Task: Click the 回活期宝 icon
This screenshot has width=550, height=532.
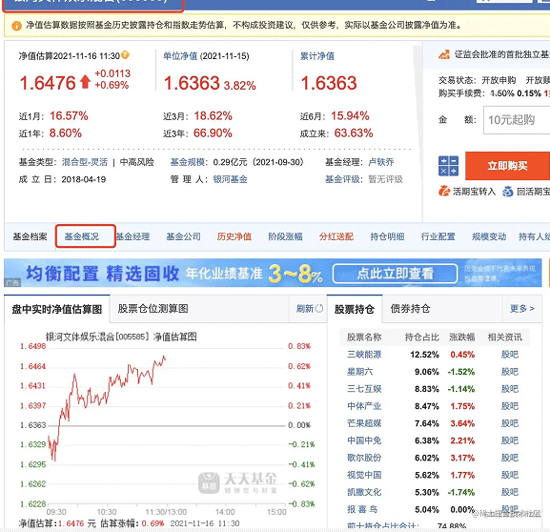Action: point(508,191)
